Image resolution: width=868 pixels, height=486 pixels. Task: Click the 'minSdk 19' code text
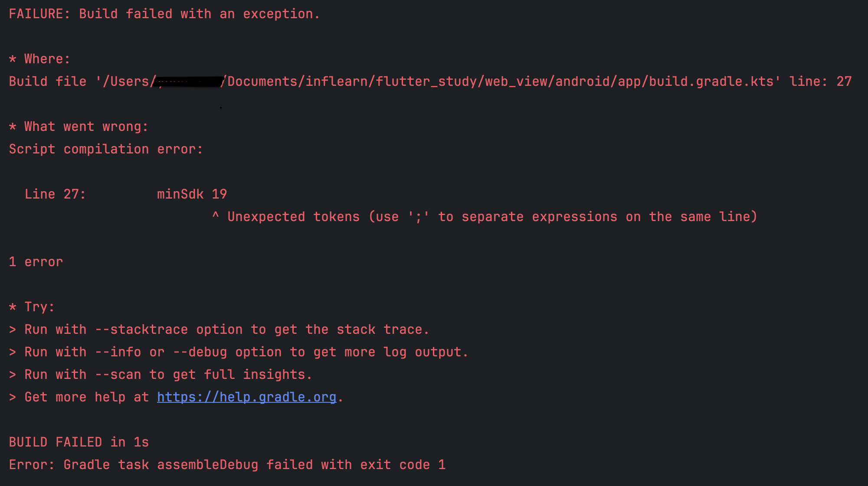pos(192,194)
